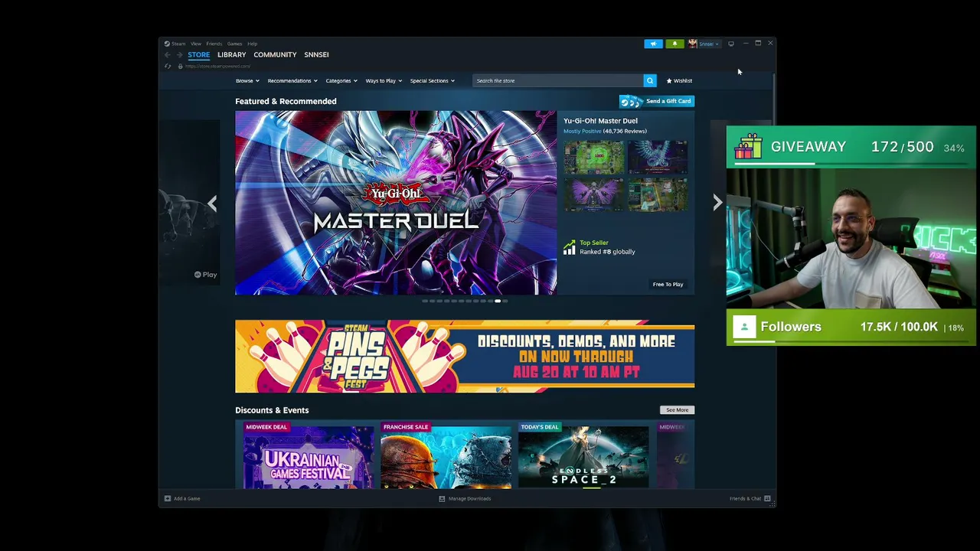
Task: Go back with the left arrow navigation icon
Action: 168,54
